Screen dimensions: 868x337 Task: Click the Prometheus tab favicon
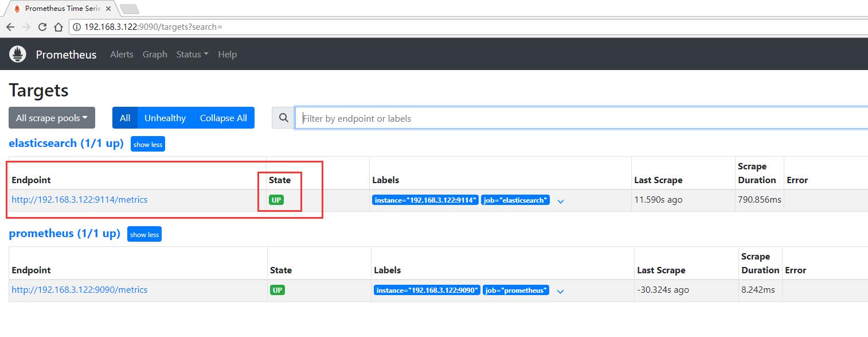17,8
